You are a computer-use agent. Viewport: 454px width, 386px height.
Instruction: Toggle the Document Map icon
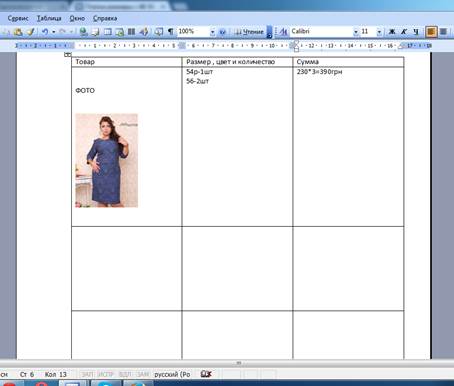pos(159,32)
